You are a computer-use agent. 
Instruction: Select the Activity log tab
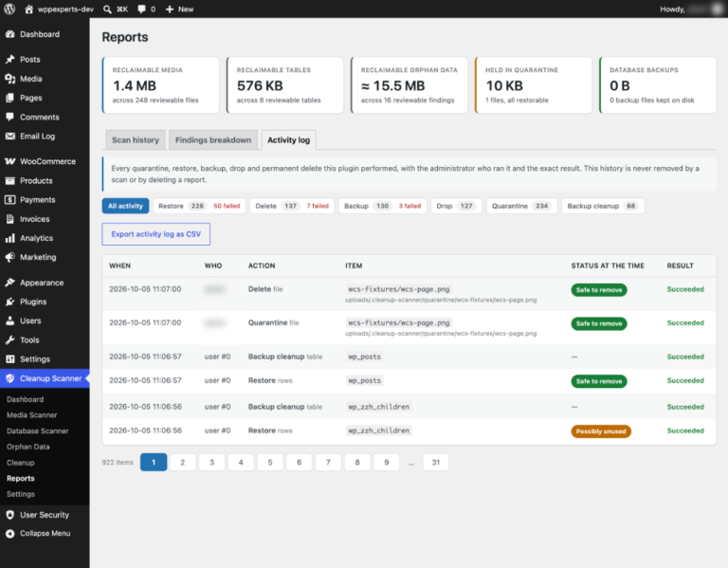288,139
